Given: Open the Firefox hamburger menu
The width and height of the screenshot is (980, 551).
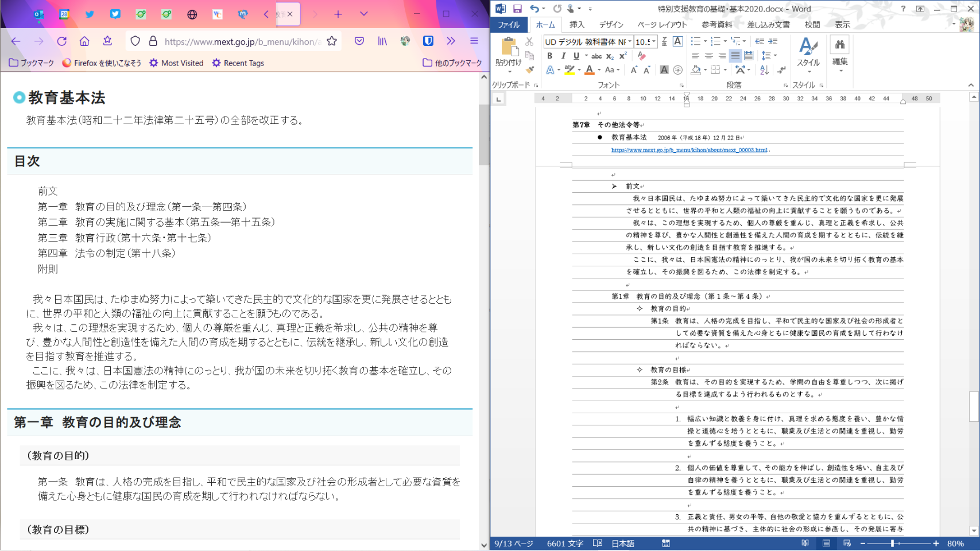Looking at the screenshot, I should [x=474, y=41].
